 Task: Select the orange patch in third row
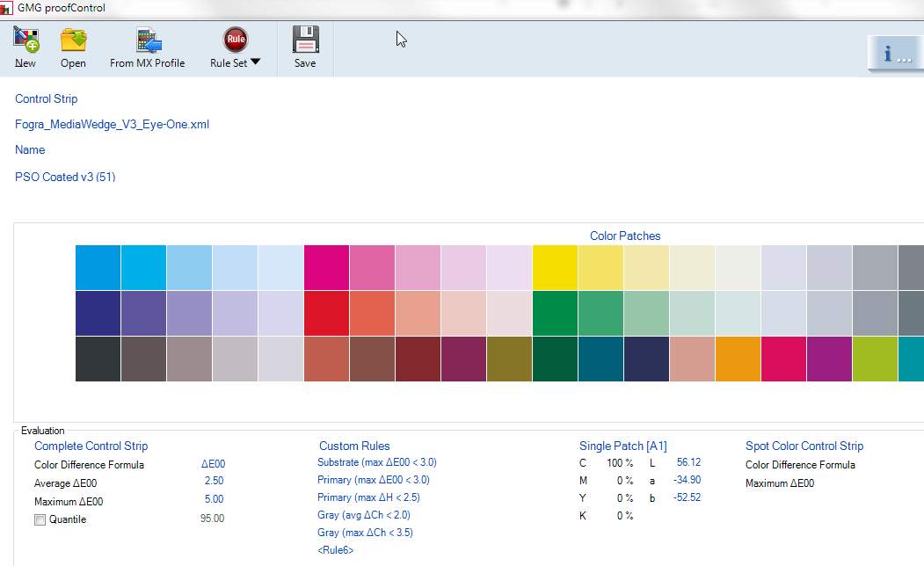[738, 359]
